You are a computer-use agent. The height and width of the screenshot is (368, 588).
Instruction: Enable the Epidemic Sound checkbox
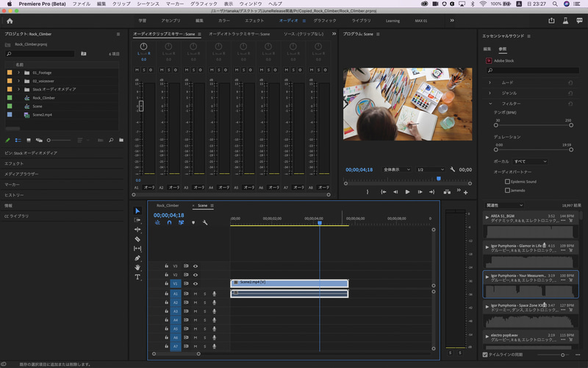(507, 181)
